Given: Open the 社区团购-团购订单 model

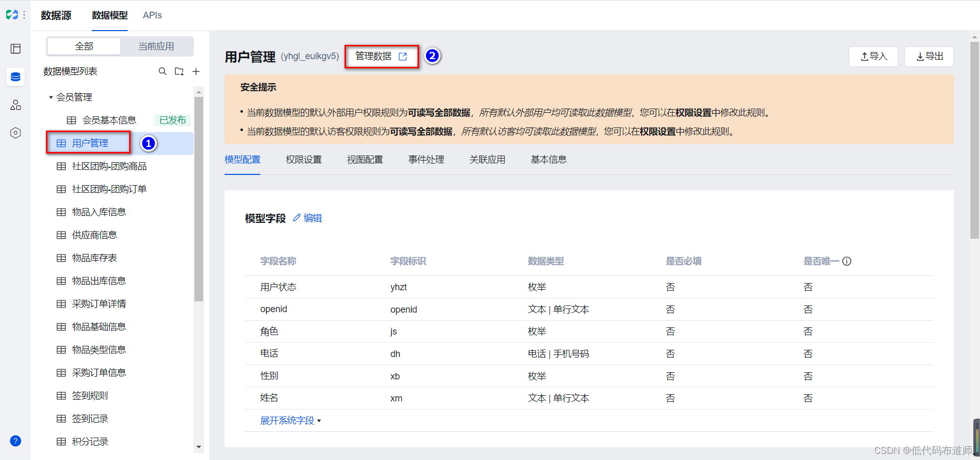Looking at the screenshot, I should tap(109, 189).
